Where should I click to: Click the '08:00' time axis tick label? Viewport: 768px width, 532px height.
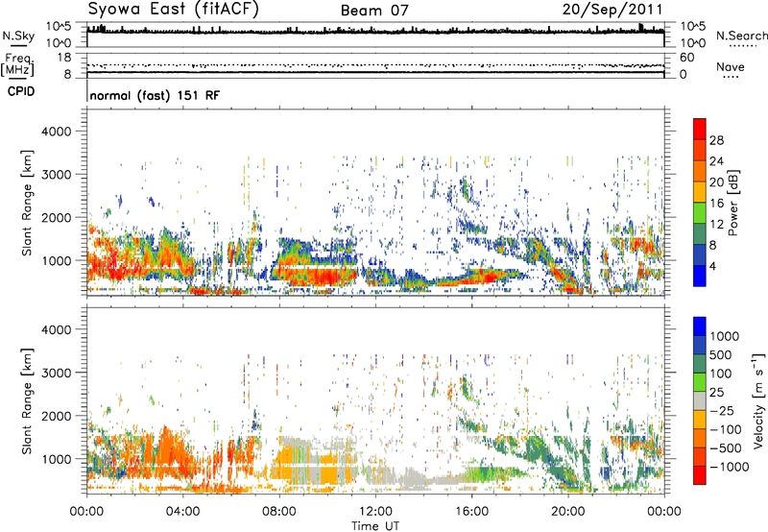279,512
